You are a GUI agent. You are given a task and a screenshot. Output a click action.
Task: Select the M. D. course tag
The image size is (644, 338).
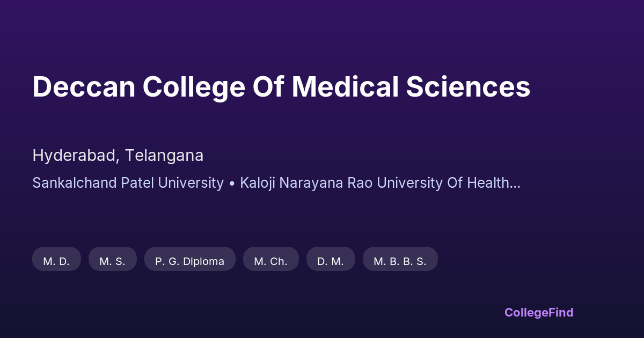pyautogui.click(x=56, y=261)
